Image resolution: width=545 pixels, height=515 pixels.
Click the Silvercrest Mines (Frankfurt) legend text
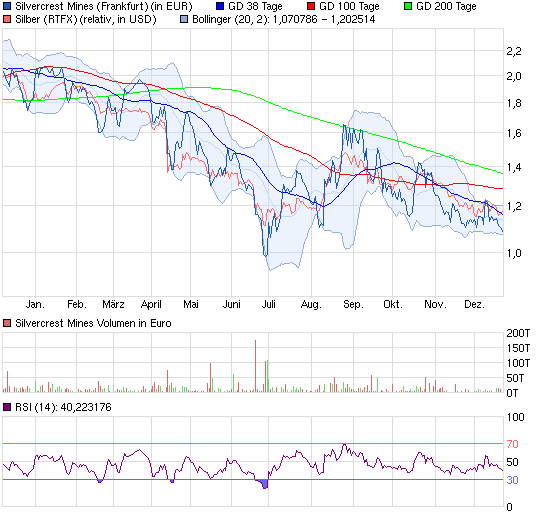click(82, 6)
